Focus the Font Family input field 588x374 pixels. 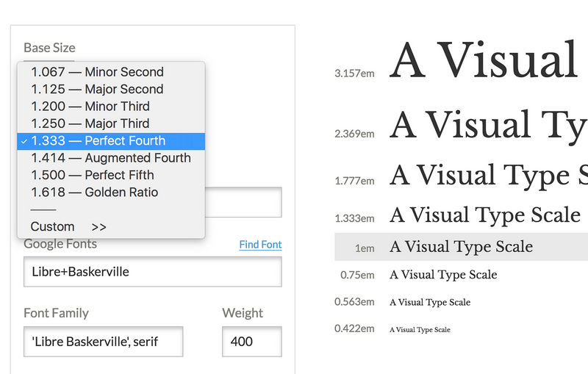[103, 342]
